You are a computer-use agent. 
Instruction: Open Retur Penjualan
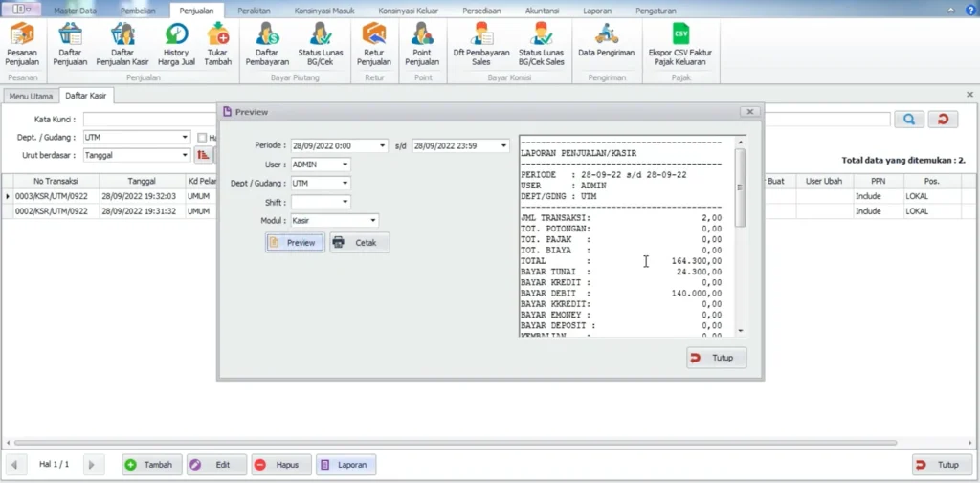374,43
